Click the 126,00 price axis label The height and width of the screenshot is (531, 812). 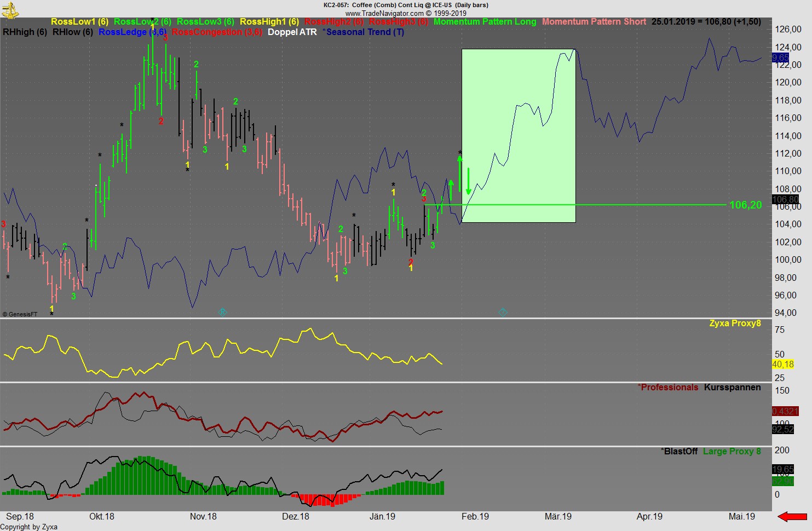(x=788, y=30)
